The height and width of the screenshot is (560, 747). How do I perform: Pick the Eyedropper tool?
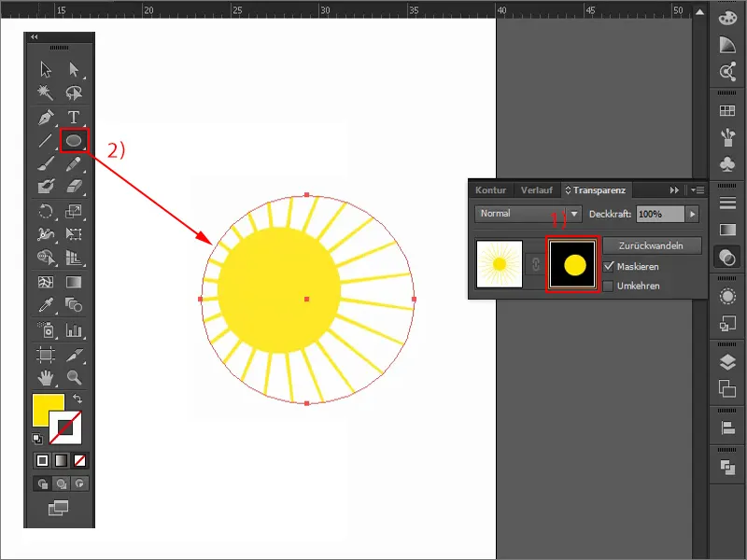point(46,305)
